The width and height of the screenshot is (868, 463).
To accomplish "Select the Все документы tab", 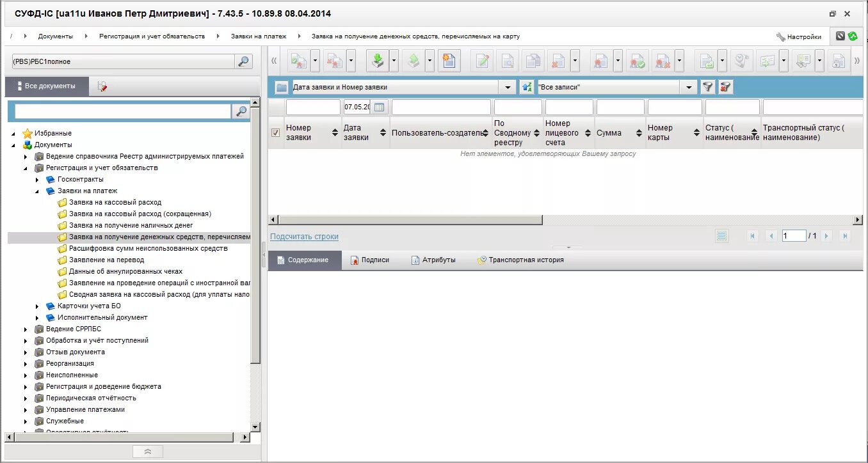I will pos(47,86).
